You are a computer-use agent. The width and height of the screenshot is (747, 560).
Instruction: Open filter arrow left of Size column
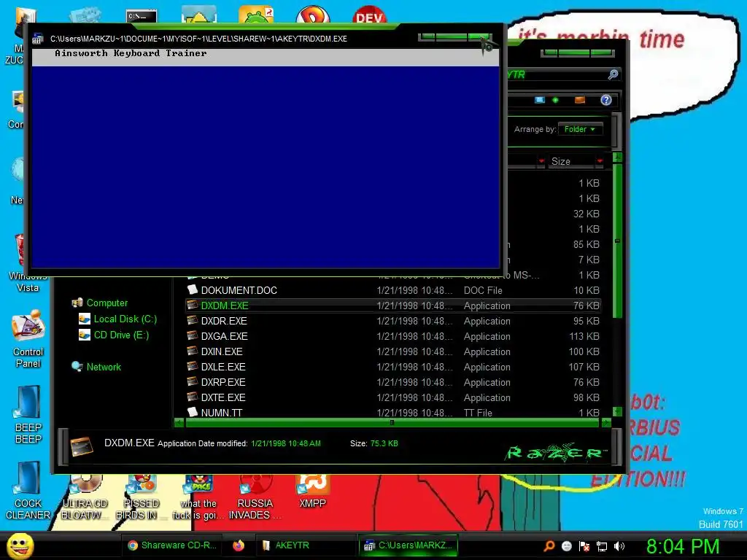tap(541, 161)
